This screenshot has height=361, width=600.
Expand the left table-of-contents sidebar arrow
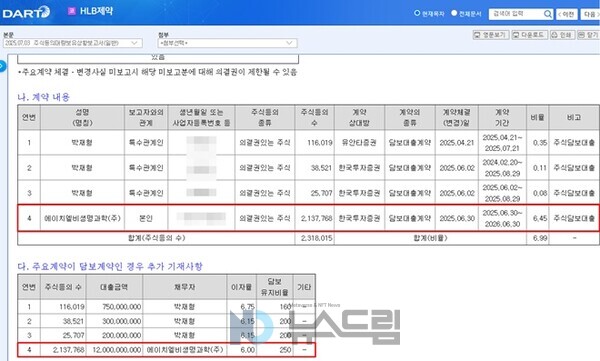tap(3, 66)
